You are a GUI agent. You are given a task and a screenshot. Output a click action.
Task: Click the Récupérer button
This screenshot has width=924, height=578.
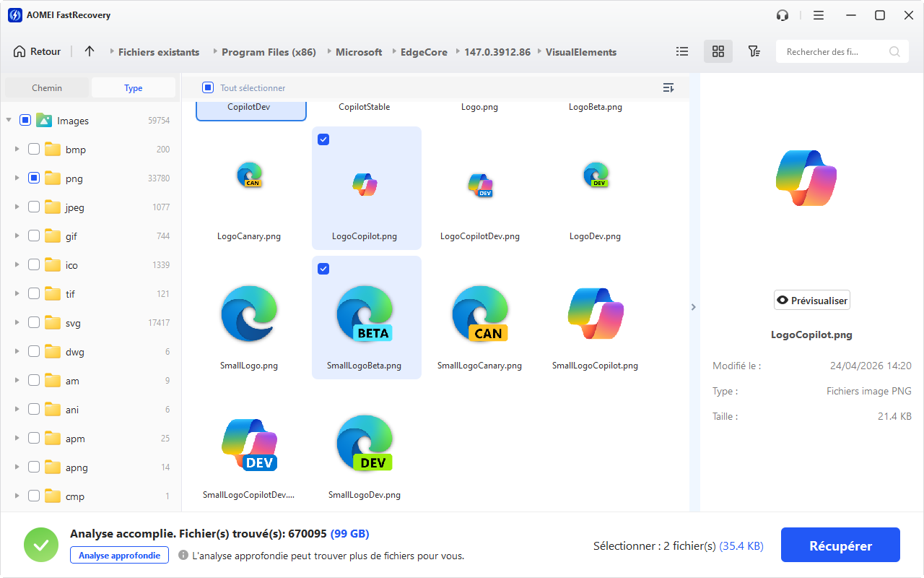[x=840, y=546]
